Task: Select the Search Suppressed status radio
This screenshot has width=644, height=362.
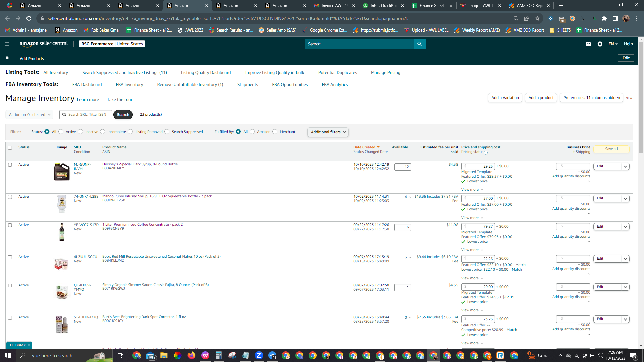Action: click(x=167, y=132)
